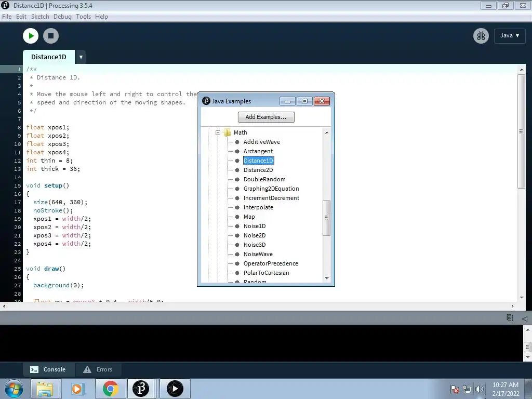The height and width of the screenshot is (399, 532).
Task: Select the highlighted Distance1D example
Action: pyautogui.click(x=259, y=161)
